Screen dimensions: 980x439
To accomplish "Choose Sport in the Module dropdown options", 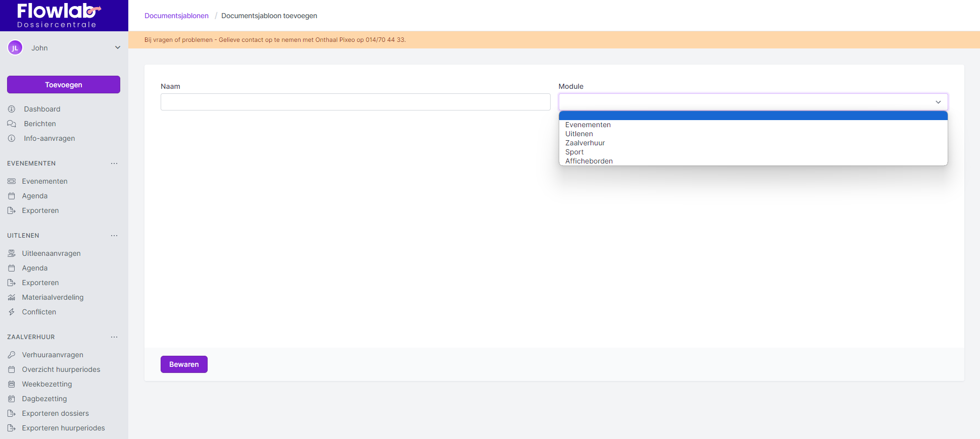I will (x=574, y=152).
